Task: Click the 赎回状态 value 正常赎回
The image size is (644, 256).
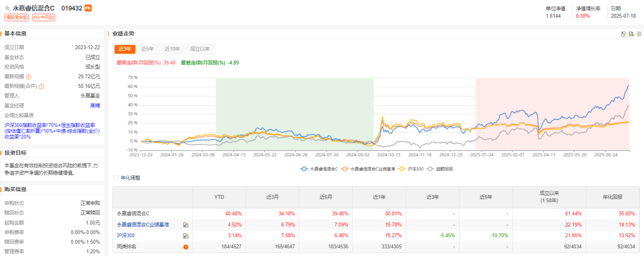Action: point(90,213)
